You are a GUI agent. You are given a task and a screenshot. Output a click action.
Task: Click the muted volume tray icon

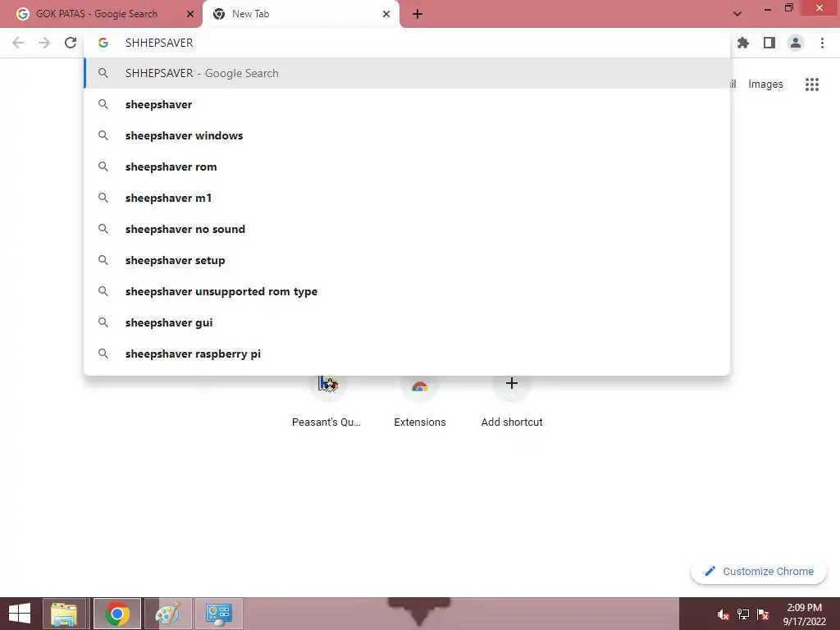(724, 614)
